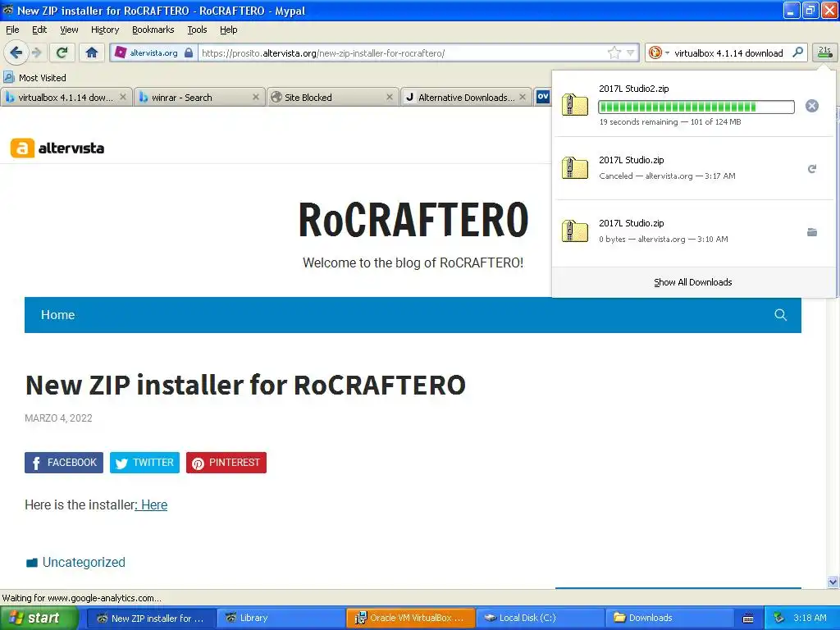Viewport: 840px width, 630px height.
Task: Click the MARZO 4, 2022 post date
Action: coord(58,418)
